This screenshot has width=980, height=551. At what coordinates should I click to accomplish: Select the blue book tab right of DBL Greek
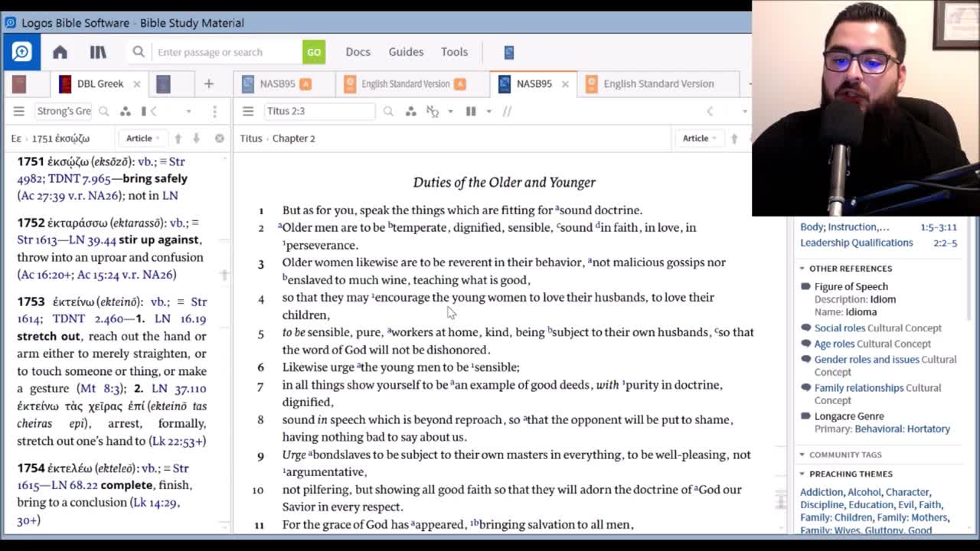162,83
